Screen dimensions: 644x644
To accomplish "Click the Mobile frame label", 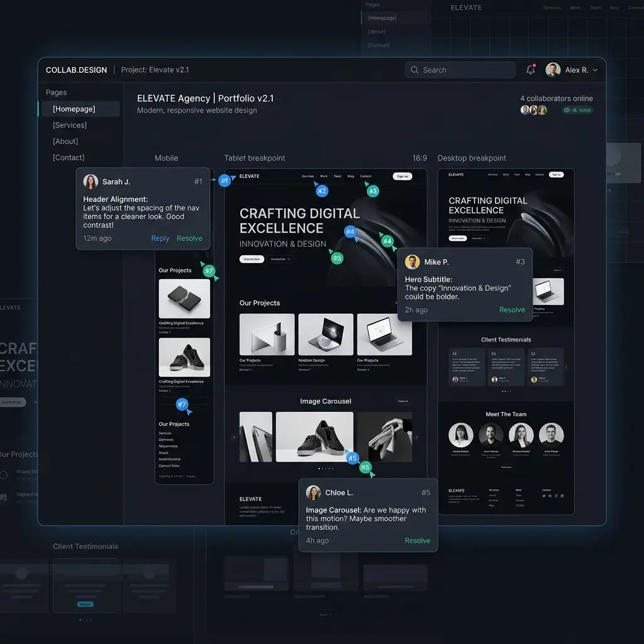I will pos(166,158).
